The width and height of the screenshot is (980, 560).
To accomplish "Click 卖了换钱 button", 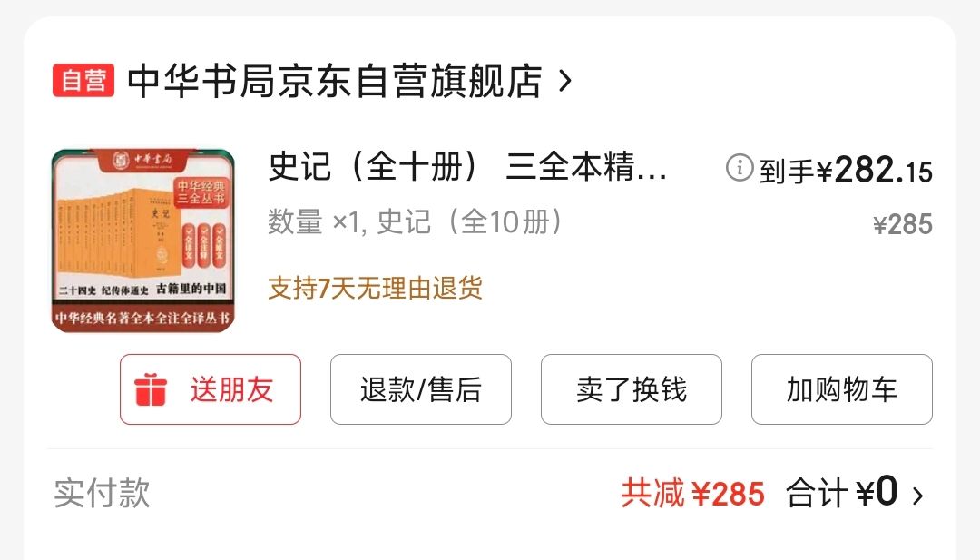I will tap(632, 389).
